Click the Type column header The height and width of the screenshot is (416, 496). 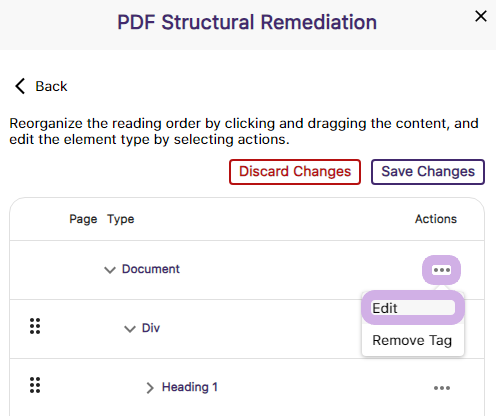pos(120,219)
